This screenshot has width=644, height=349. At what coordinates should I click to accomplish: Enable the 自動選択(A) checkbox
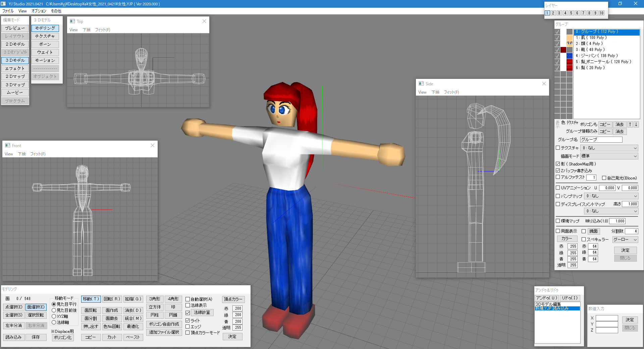pos(188,299)
